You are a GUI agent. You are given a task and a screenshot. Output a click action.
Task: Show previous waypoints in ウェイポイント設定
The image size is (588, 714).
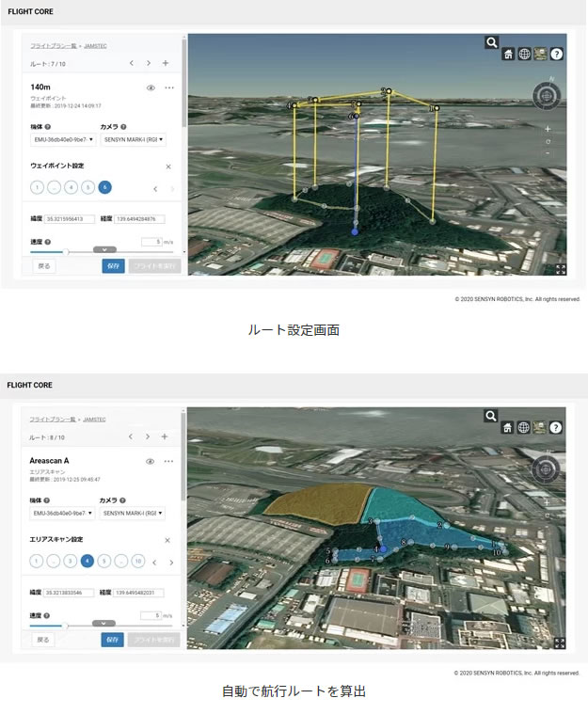coord(155,189)
